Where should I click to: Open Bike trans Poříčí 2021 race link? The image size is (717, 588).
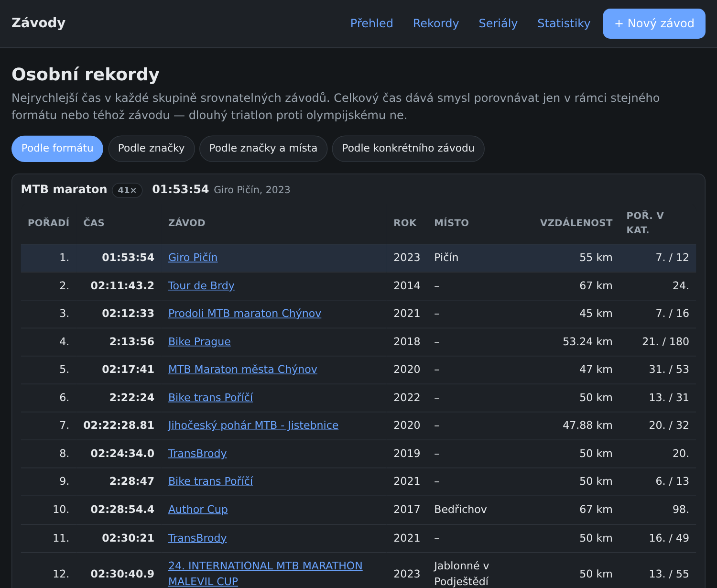point(210,481)
